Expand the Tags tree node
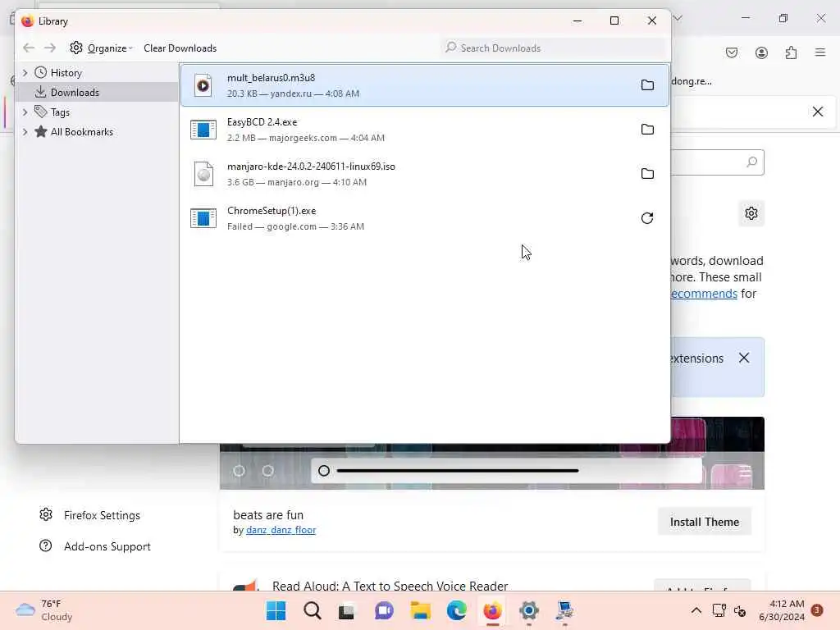This screenshot has height=630, width=840. [x=25, y=112]
